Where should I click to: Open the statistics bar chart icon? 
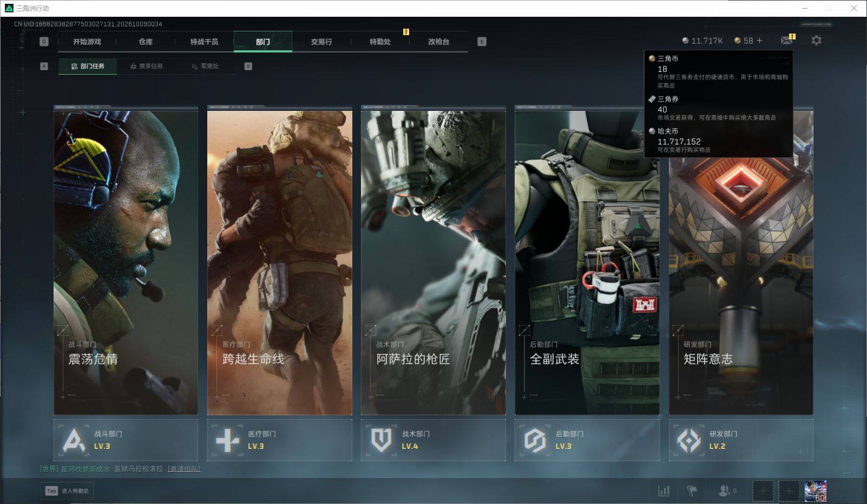[x=664, y=491]
